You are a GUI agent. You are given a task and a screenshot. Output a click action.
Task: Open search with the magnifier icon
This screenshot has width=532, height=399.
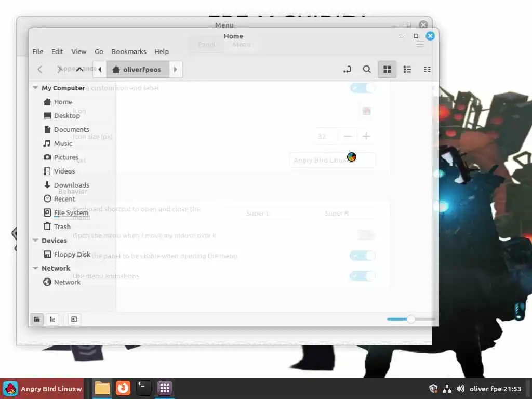click(x=367, y=69)
